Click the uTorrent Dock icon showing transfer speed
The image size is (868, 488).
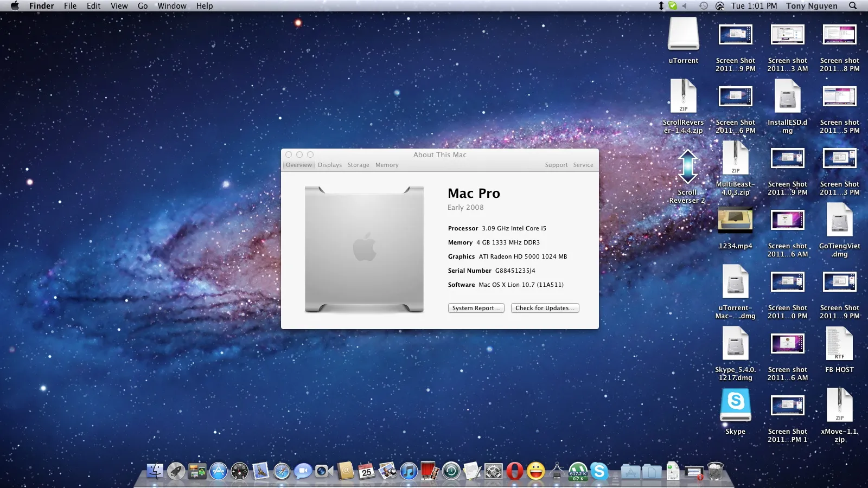[577, 472]
